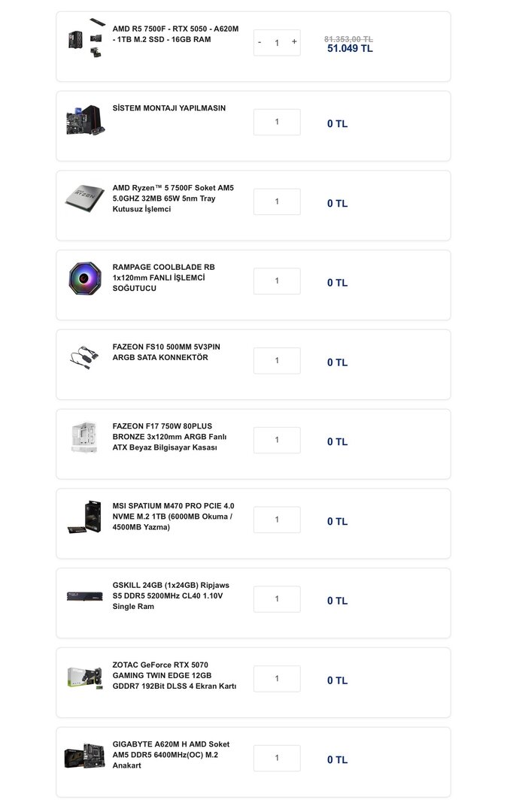Open the AMD R5 7500F RTX 5050 bundle thumbnail
507x812 pixels.
coord(85,38)
